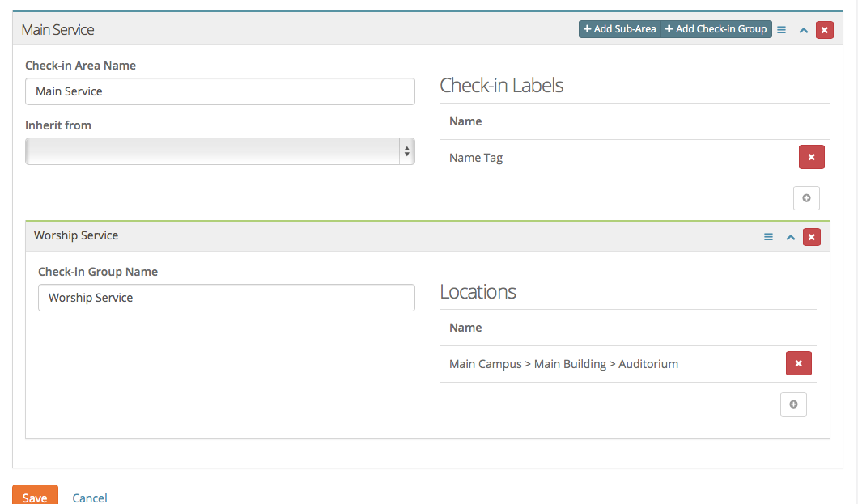Open the reorder menu on Worship Service panel
This screenshot has height=504, width=858.
[x=767, y=236]
